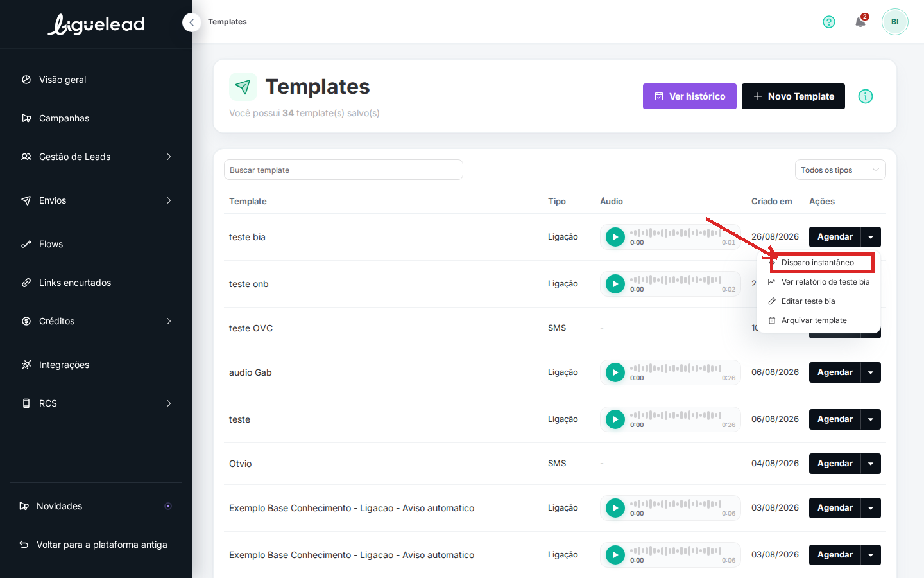
Task: Click the Ver histórico button
Action: pos(690,96)
